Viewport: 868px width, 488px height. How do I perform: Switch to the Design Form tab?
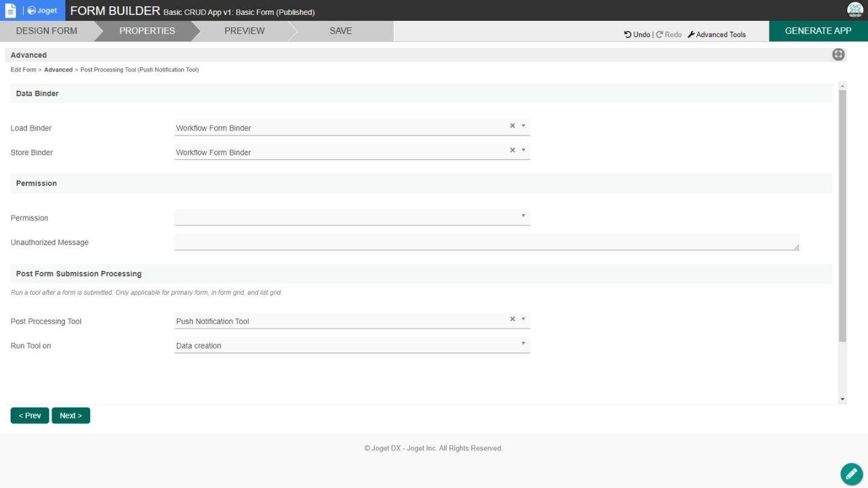[46, 31]
